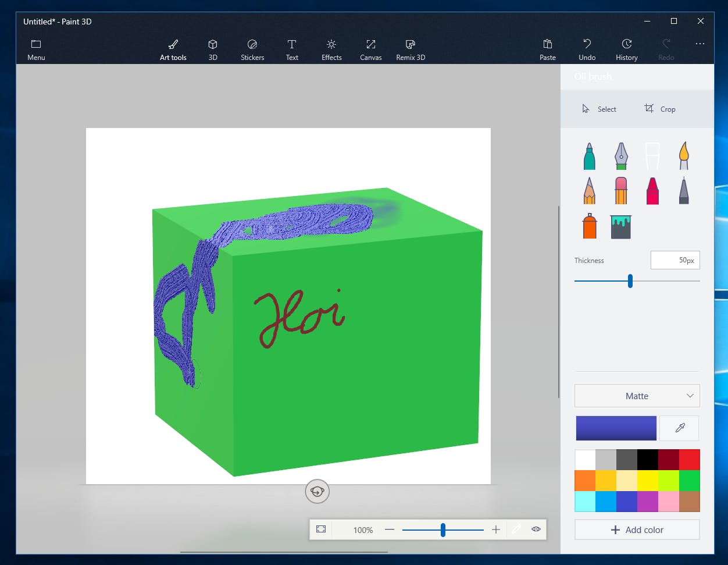Click the Add color button
Viewport: 728px width, 565px height.
pos(637,530)
